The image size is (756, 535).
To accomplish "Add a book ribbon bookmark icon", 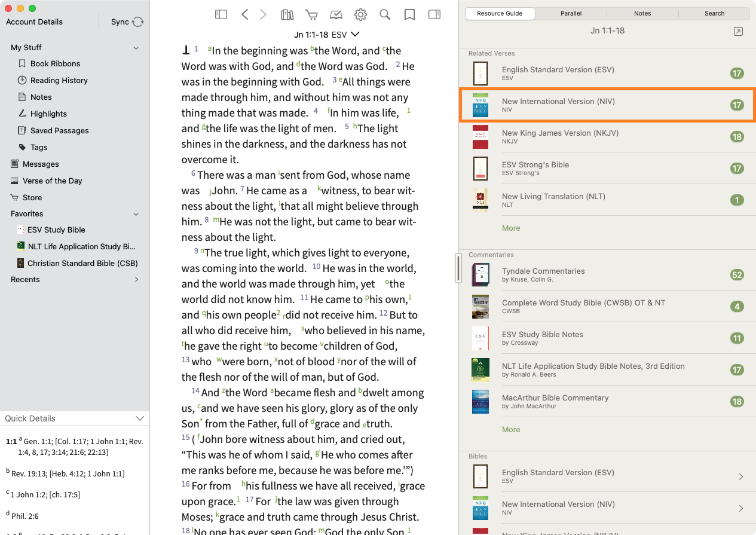I will click(x=409, y=14).
